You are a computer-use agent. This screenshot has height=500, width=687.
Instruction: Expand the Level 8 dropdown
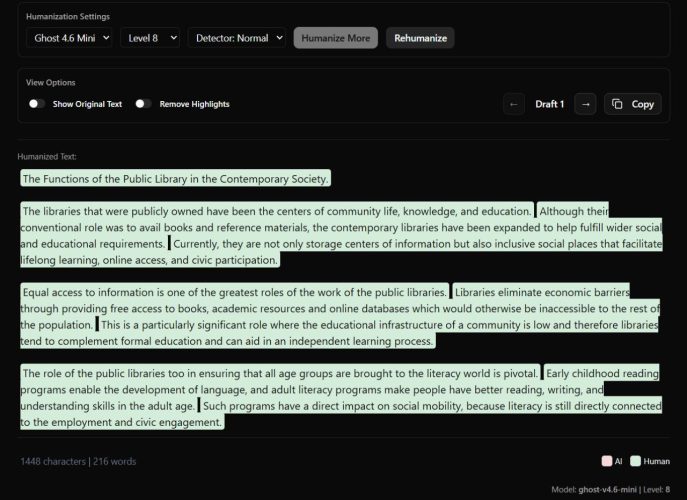click(x=150, y=38)
